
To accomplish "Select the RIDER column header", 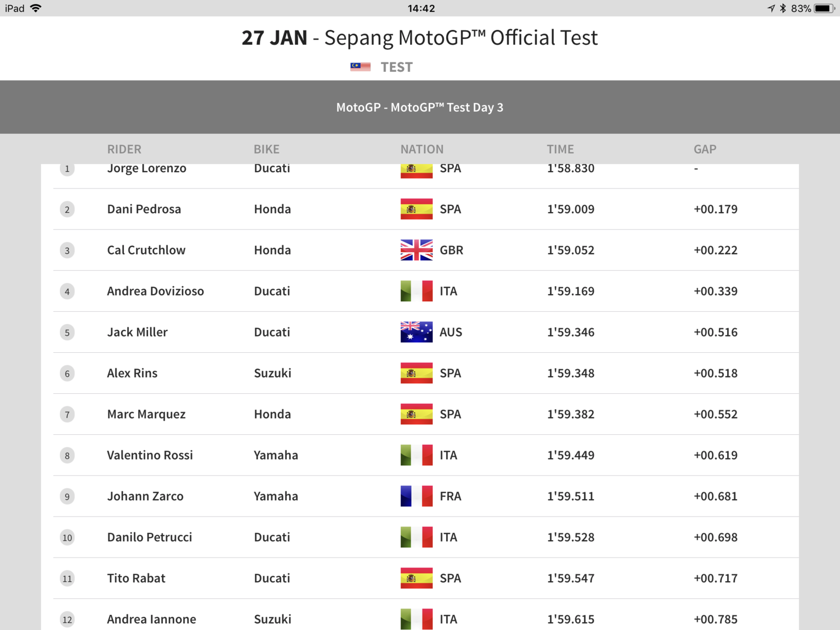I will [x=124, y=149].
